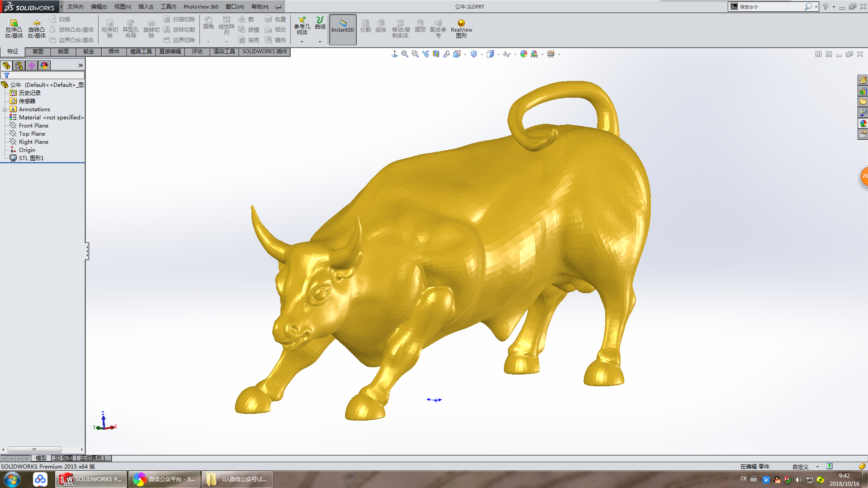Viewport: 868px width, 488px height.
Task: Select the 镜向 mirror tool
Action: (x=275, y=40)
